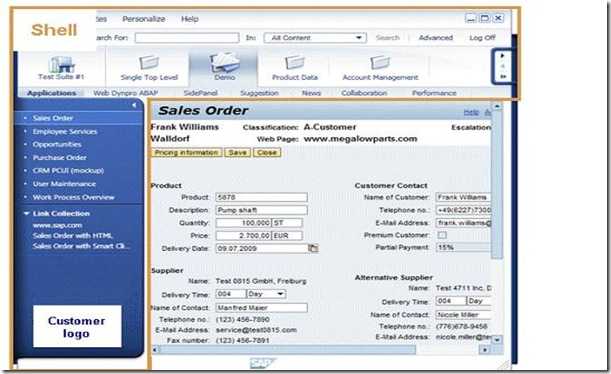Click the top navigation scroll-right arrow

point(502,56)
